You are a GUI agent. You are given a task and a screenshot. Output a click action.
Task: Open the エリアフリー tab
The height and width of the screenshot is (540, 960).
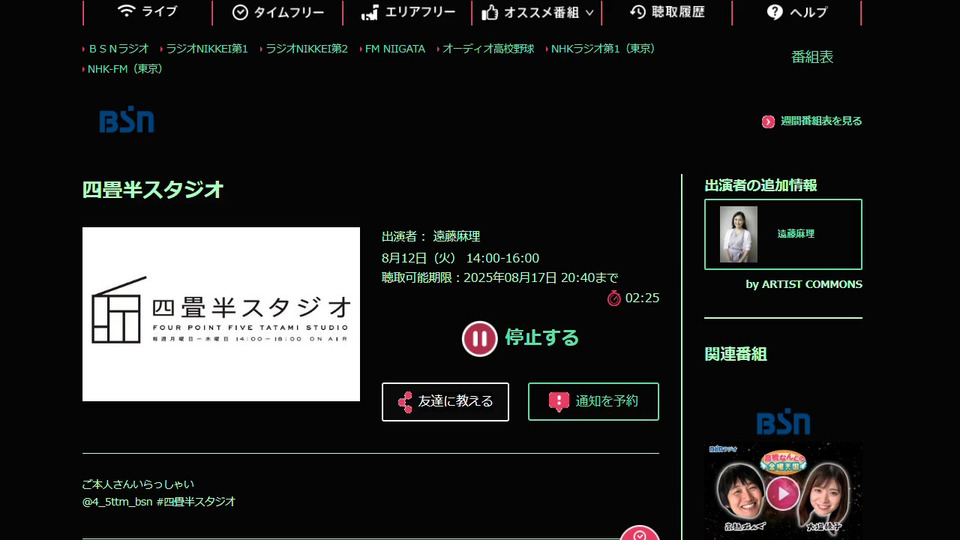click(407, 12)
